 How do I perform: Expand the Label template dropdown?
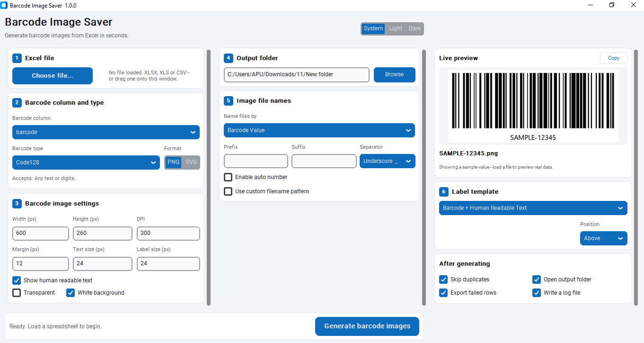point(533,208)
